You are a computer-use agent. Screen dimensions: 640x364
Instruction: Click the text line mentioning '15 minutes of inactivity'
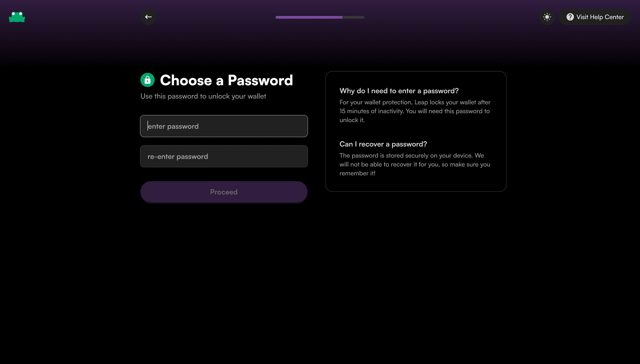coord(414,111)
